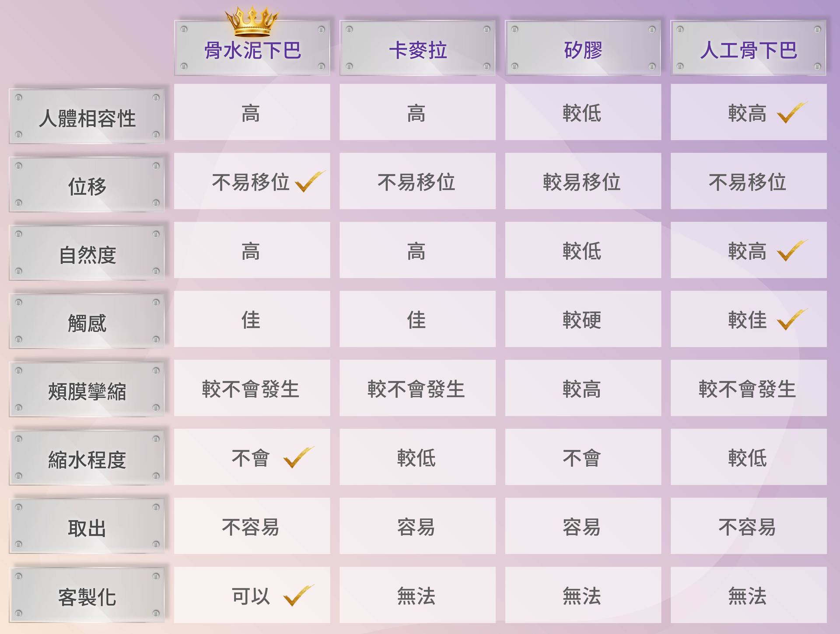Select the 矽膠 column header
This screenshot has height=634, width=840.
coord(583,50)
